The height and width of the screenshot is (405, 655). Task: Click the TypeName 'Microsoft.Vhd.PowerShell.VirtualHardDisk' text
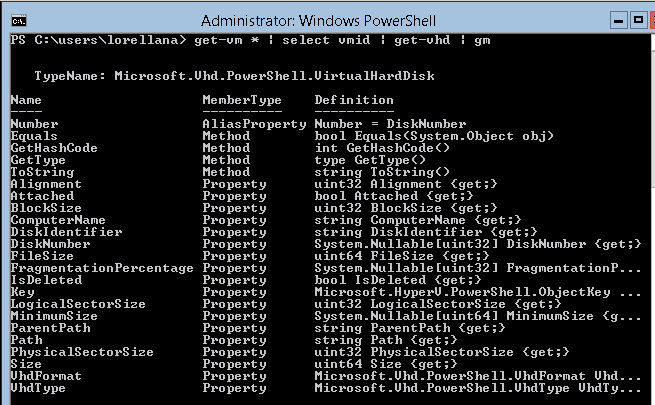pyautogui.click(x=274, y=76)
